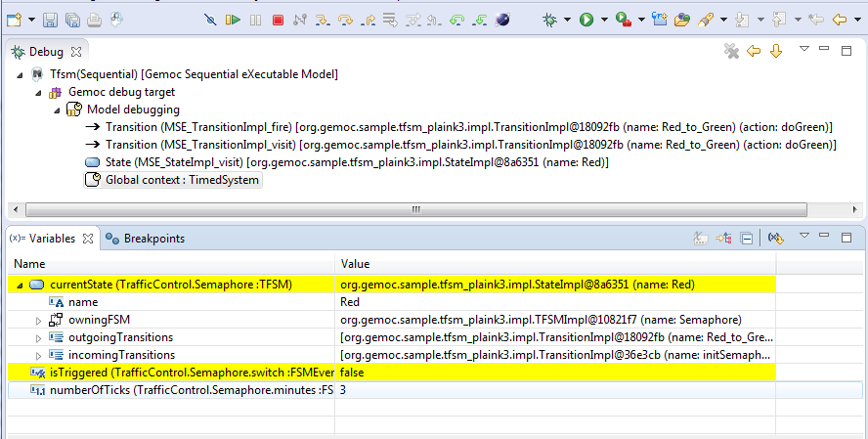Collapse the currentState variable node
Screen dimensions: 868x439
(19, 285)
